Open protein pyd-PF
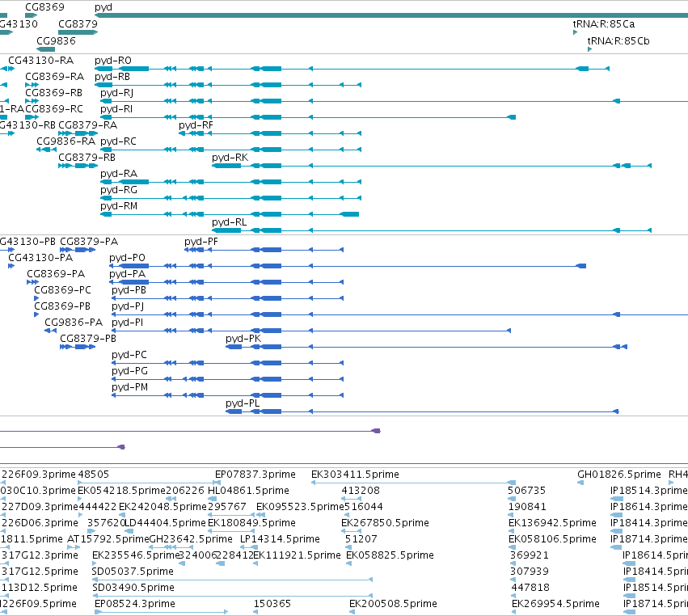Image resolution: width=688 pixels, height=616 pixels. coord(264,250)
